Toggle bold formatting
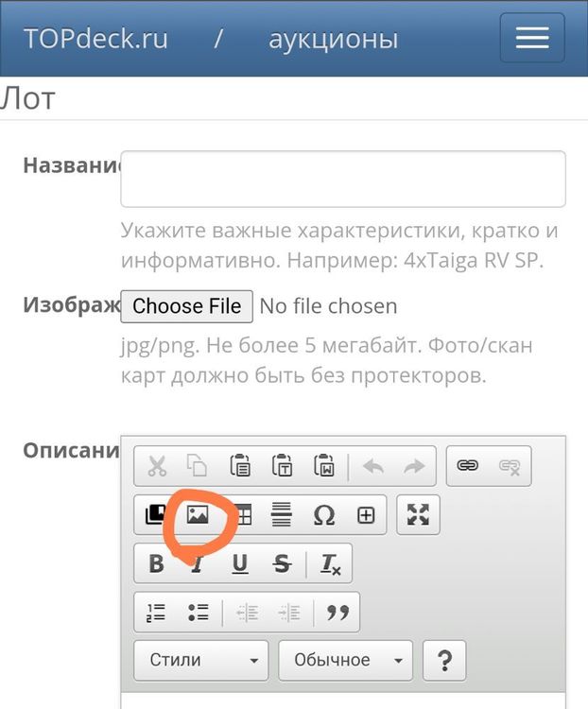The width and height of the screenshot is (588, 709). click(x=157, y=563)
